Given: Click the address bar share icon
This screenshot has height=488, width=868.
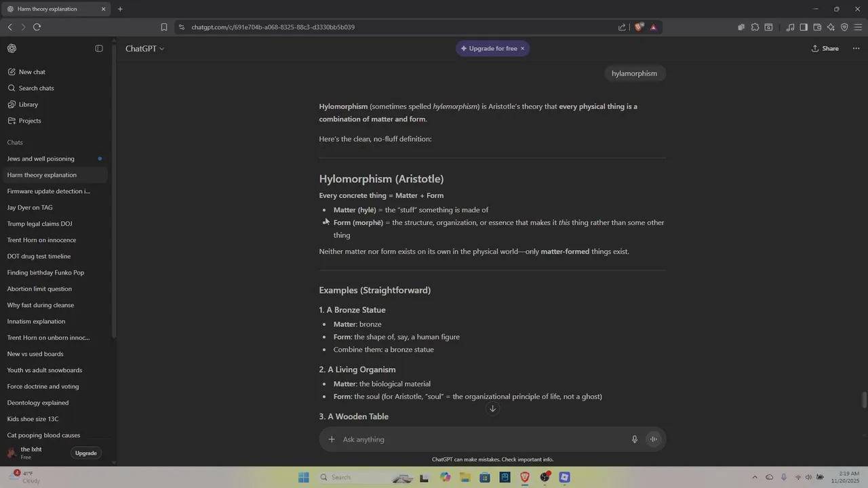Looking at the screenshot, I should pyautogui.click(x=622, y=27).
